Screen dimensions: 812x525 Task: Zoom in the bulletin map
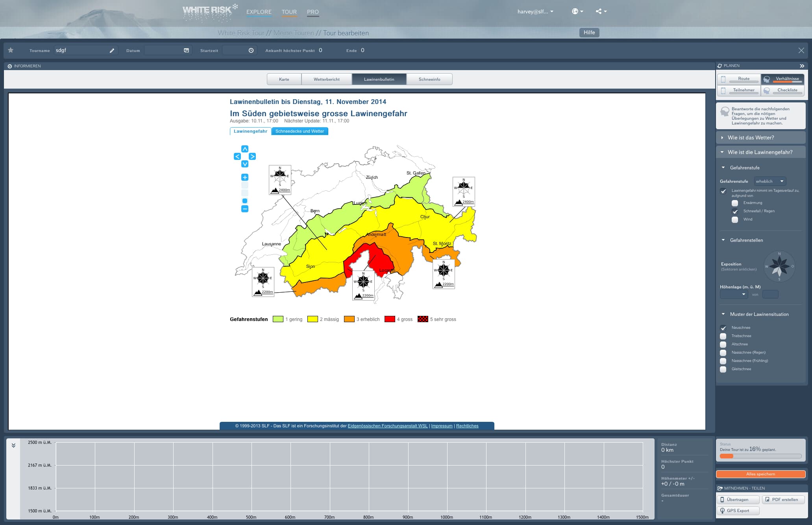[x=245, y=177]
